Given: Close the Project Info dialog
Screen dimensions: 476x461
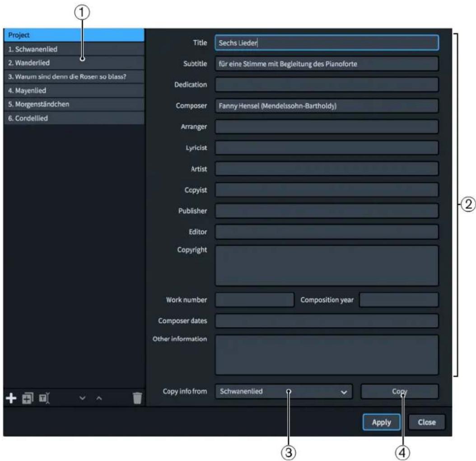Looking at the screenshot, I should 426,422.
